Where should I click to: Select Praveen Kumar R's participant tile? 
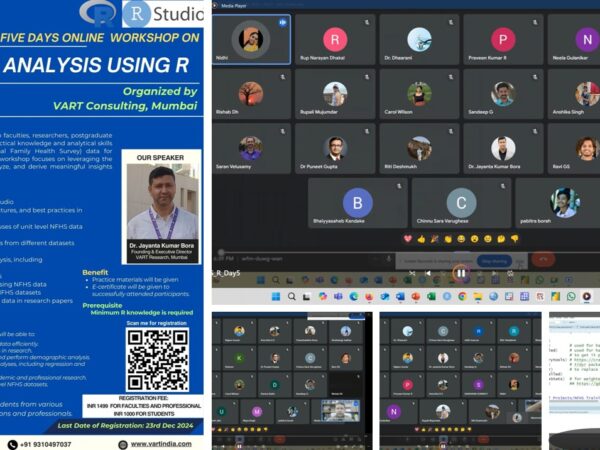(x=503, y=39)
